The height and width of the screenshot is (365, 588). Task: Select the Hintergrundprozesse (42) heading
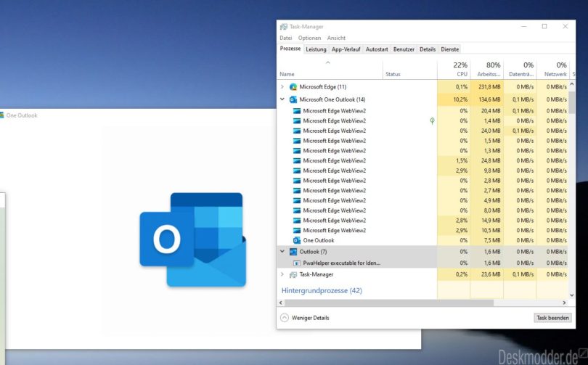[322, 291]
